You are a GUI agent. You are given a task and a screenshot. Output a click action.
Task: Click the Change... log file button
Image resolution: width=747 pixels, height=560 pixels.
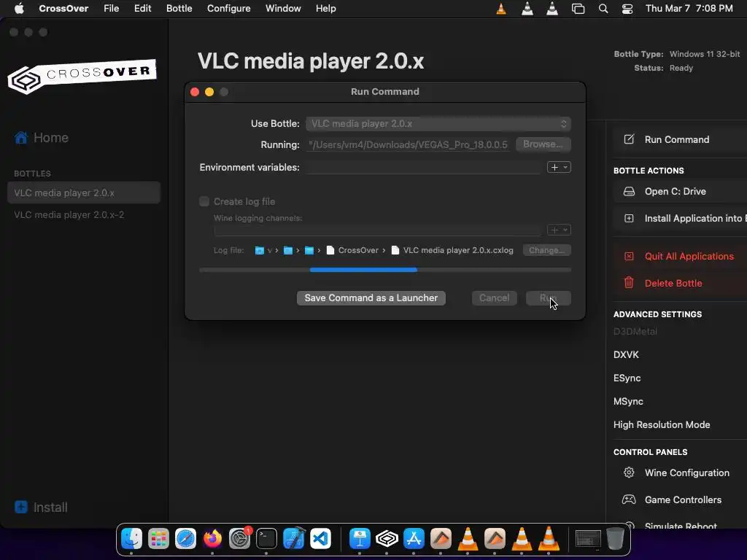[x=546, y=250]
